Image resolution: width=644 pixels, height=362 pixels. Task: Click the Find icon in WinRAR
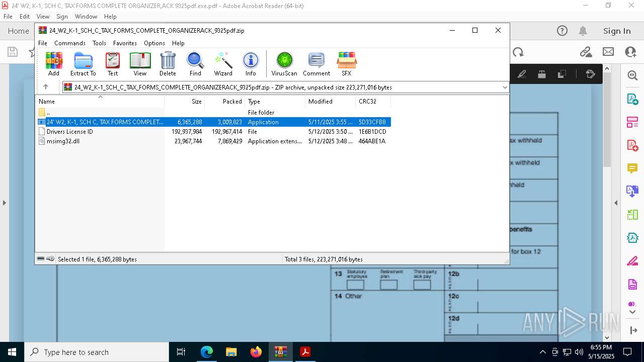195,64
